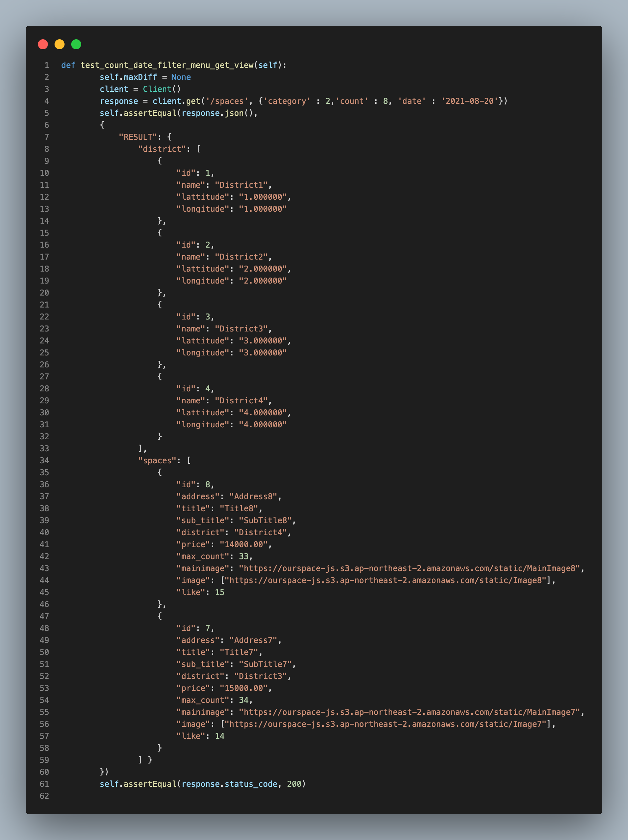Click the "lattitude": "1.000000" line

tap(234, 197)
